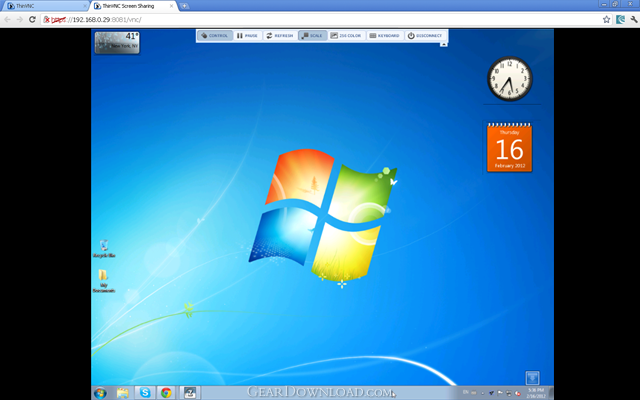Switch to the first ThinVNC browser tab
The height and width of the screenshot is (400, 640).
pyautogui.click(x=45, y=6)
